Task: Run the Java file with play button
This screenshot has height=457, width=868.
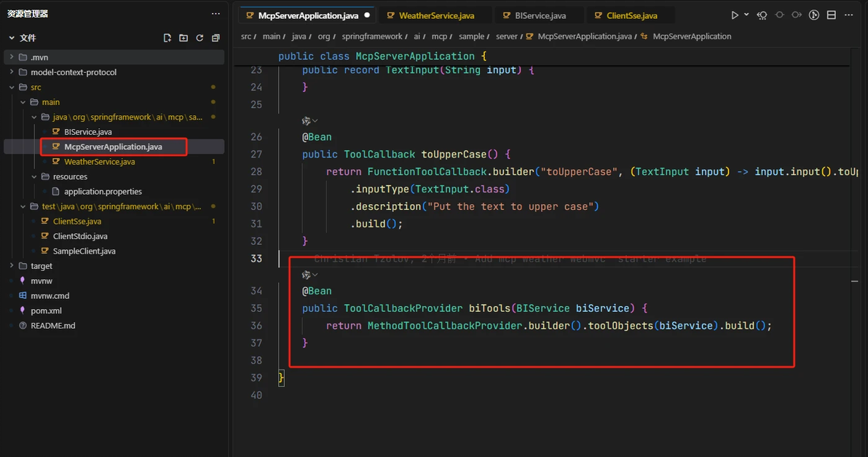Action: point(735,15)
